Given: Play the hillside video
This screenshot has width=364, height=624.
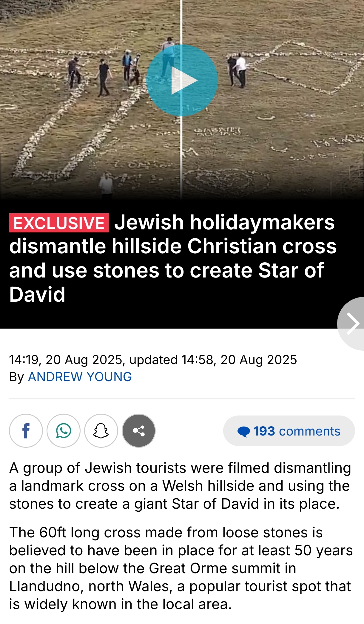Looking at the screenshot, I should pyautogui.click(x=182, y=80).
